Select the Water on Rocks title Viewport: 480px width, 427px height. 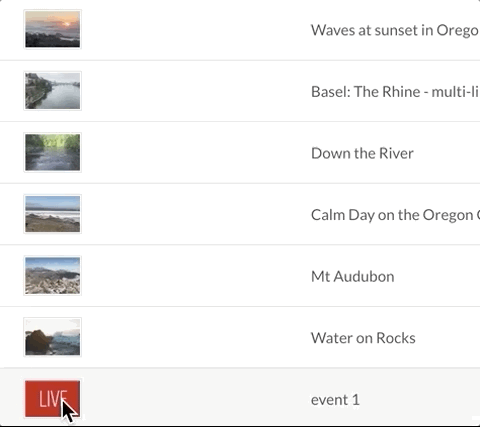point(363,338)
